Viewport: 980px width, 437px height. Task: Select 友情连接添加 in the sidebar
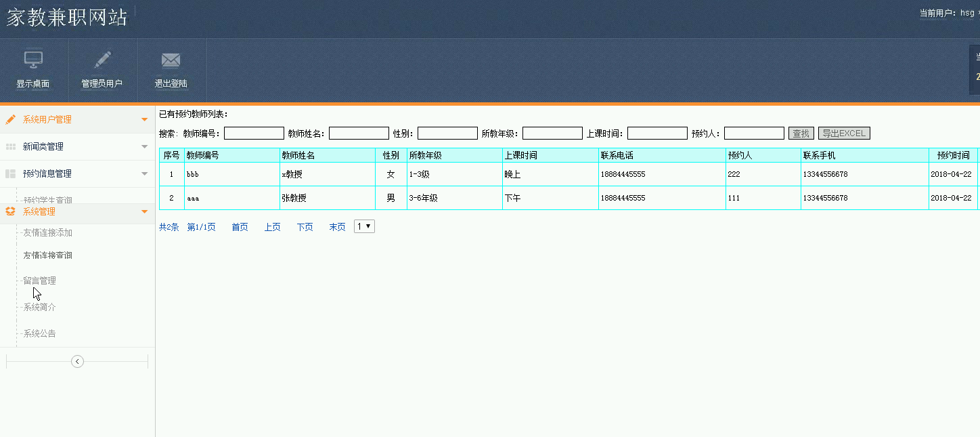47,232
